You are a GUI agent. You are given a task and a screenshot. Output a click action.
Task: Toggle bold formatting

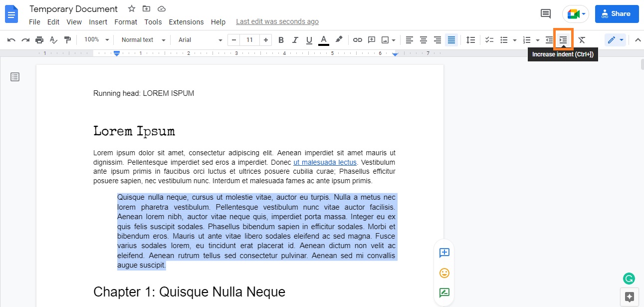pyautogui.click(x=281, y=39)
